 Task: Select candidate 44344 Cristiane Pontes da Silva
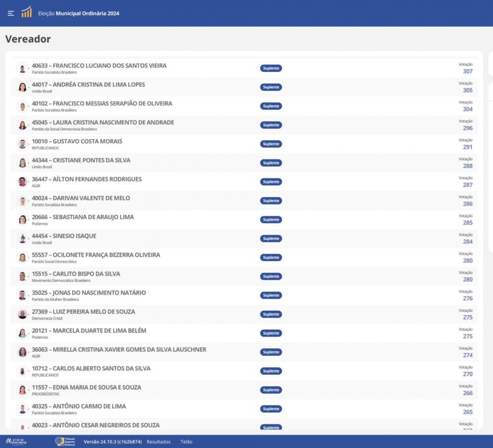(x=81, y=160)
